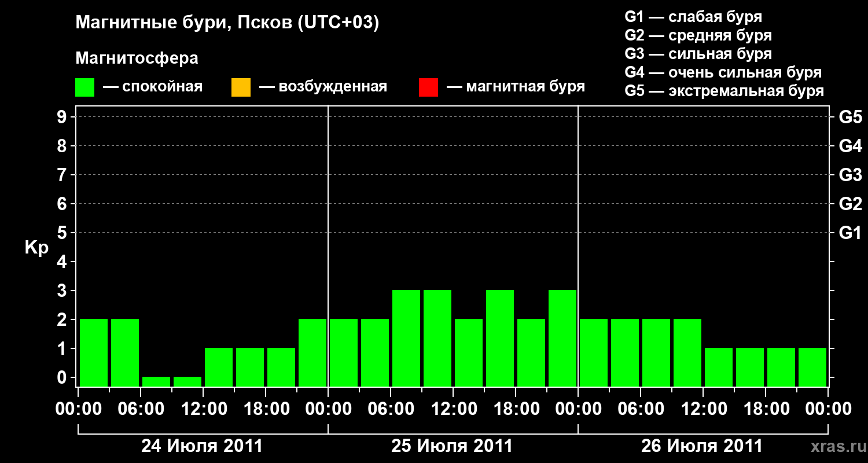The height and width of the screenshot is (463, 868).
Task: Click the legend text '— магнитная буря'
Action: [x=516, y=87]
